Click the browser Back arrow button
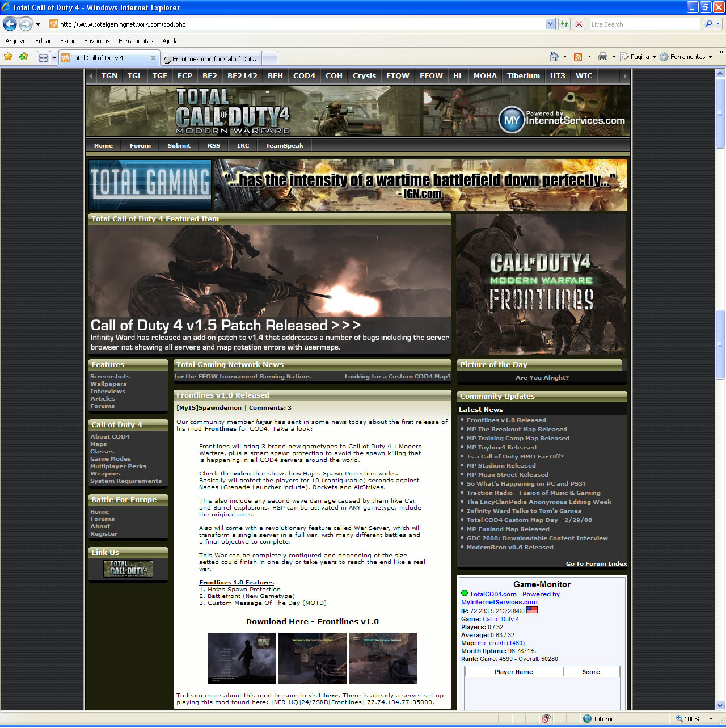726x728 pixels. [10, 24]
